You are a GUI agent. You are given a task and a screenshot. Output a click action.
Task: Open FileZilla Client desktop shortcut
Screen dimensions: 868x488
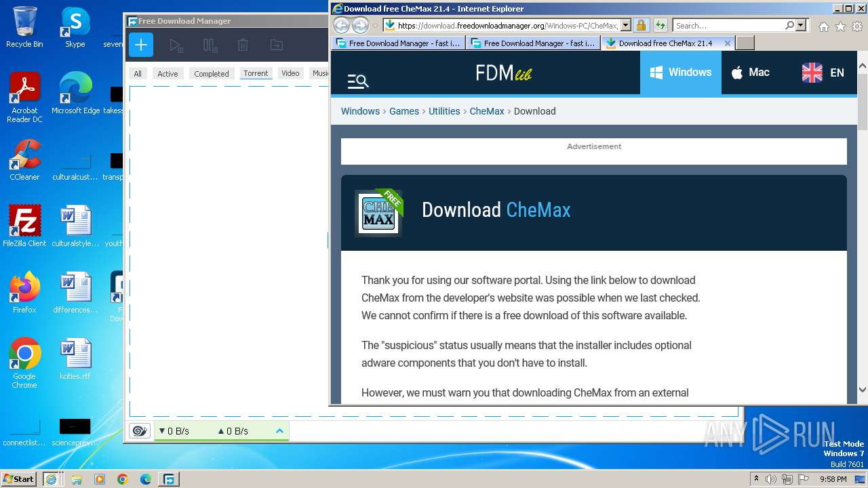click(24, 226)
